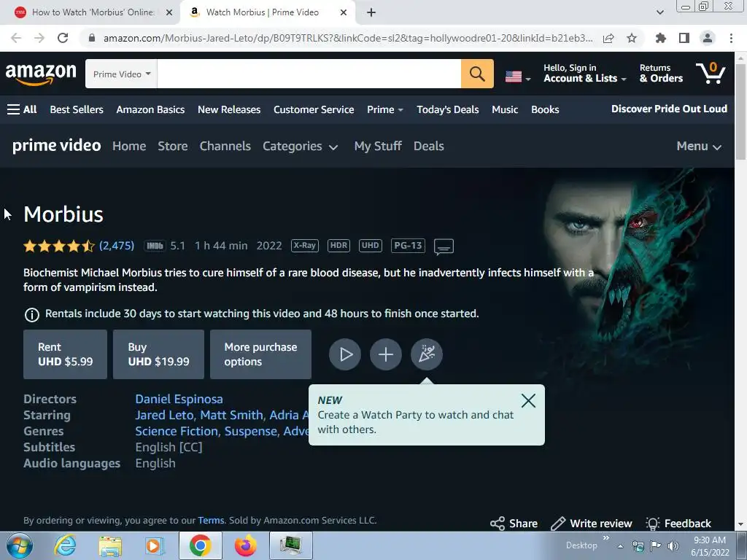This screenshot has width=747, height=560.
Task: Click the subtitles speech bubble icon
Action: click(x=444, y=246)
